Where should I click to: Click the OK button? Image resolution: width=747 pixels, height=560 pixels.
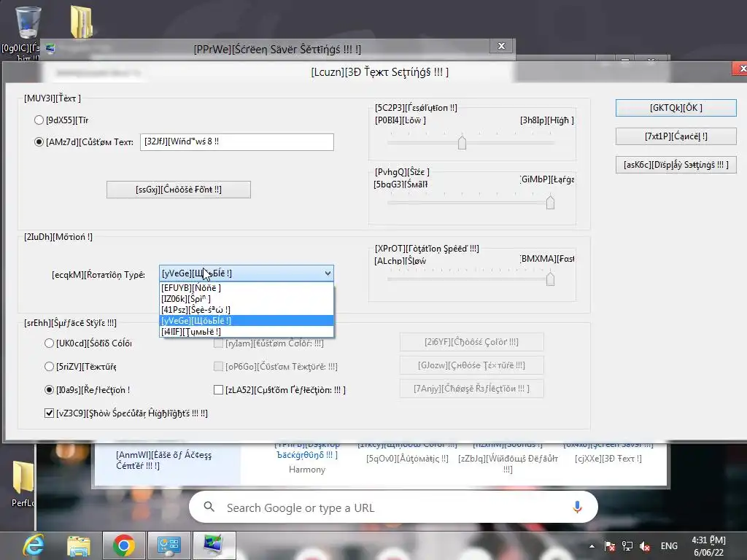click(x=676, y=108)
